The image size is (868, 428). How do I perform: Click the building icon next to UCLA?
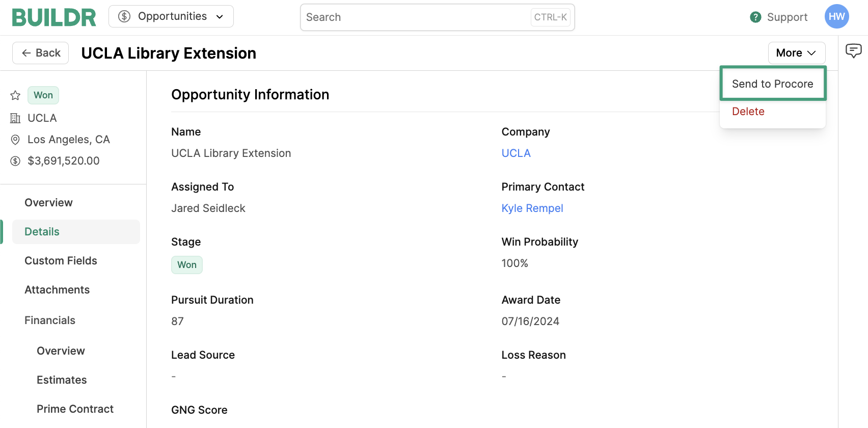click(15, 118)
